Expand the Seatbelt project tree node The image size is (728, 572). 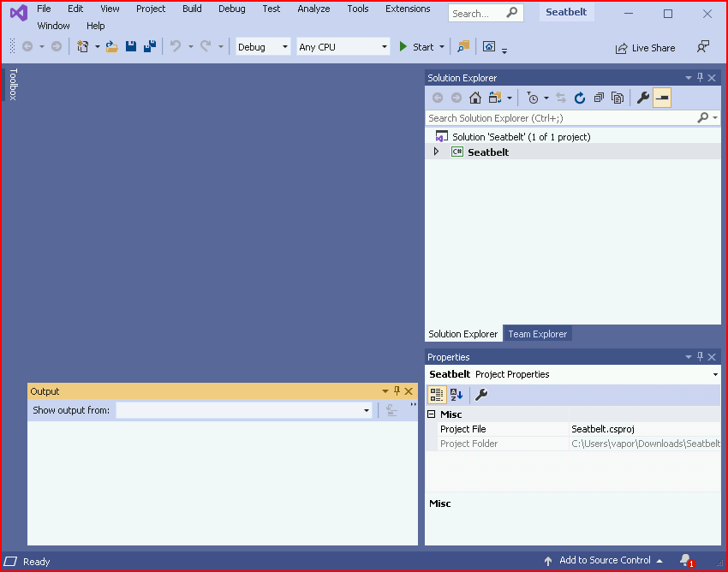(x=436, y=152)
